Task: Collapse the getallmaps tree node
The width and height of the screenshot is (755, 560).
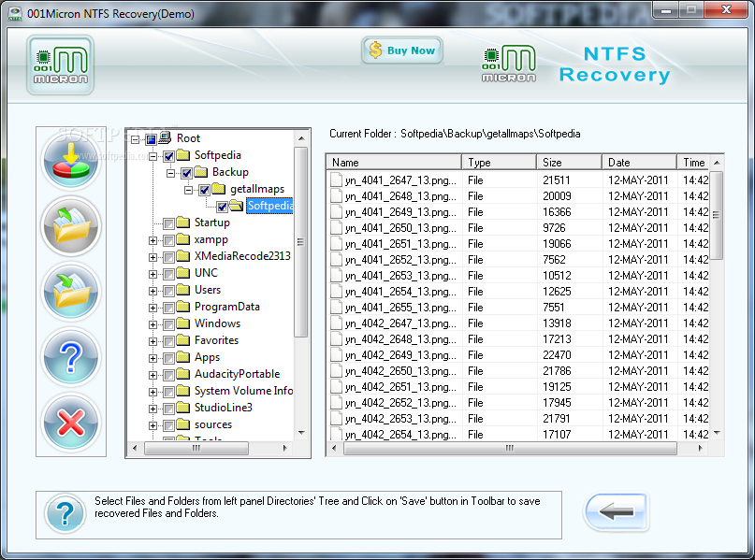Action: [x=188, y=190]
